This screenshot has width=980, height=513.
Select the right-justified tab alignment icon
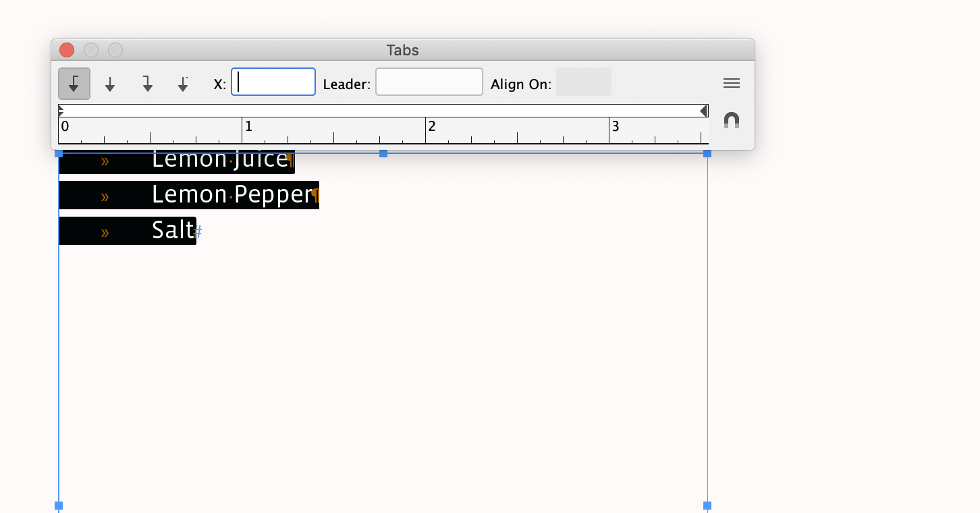(x=147, y=83)
